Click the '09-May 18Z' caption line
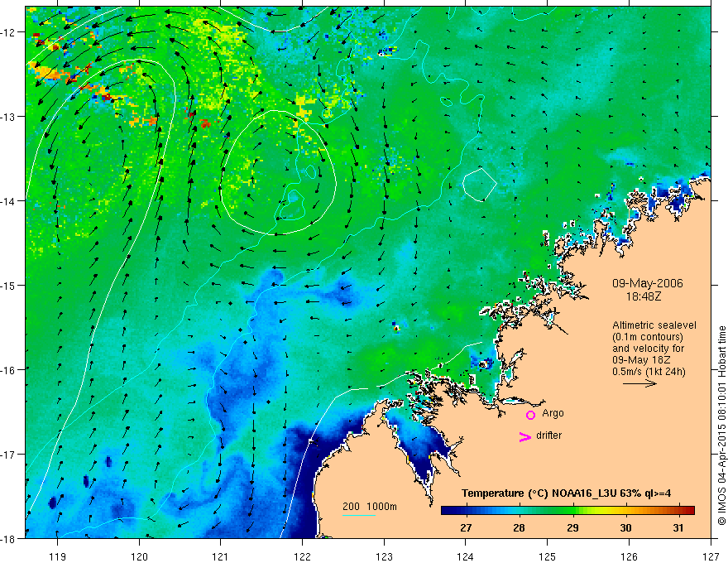This screenshot has width=728, height=563. click(640, 360)
